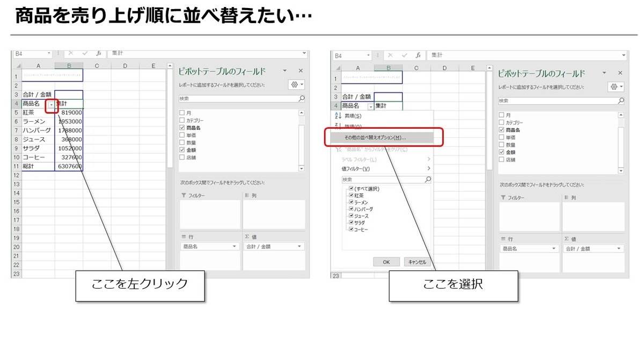Click the キャンセル button
Screen dimensions: 644x362
pos(418,261)
